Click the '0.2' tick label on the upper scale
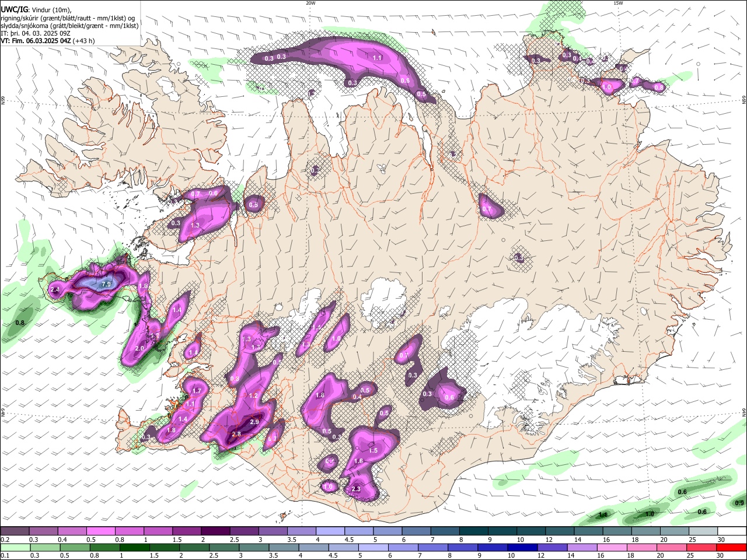Viewport: 747px width, 560px height. (x=5, y=540)
